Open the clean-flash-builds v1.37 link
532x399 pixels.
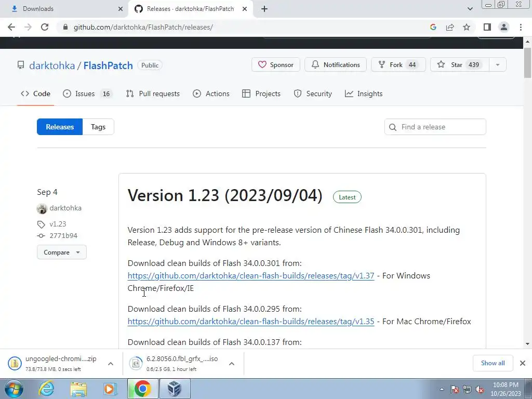point(251,275)
